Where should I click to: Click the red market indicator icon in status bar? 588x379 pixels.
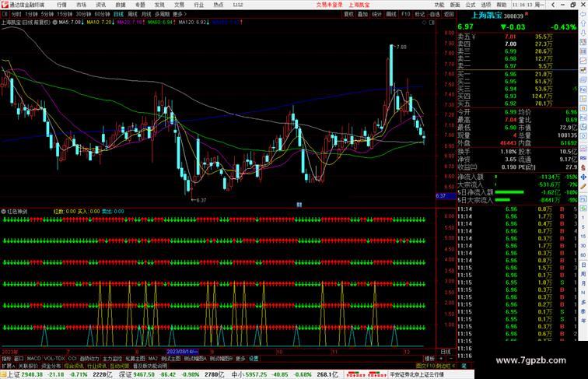356,374
